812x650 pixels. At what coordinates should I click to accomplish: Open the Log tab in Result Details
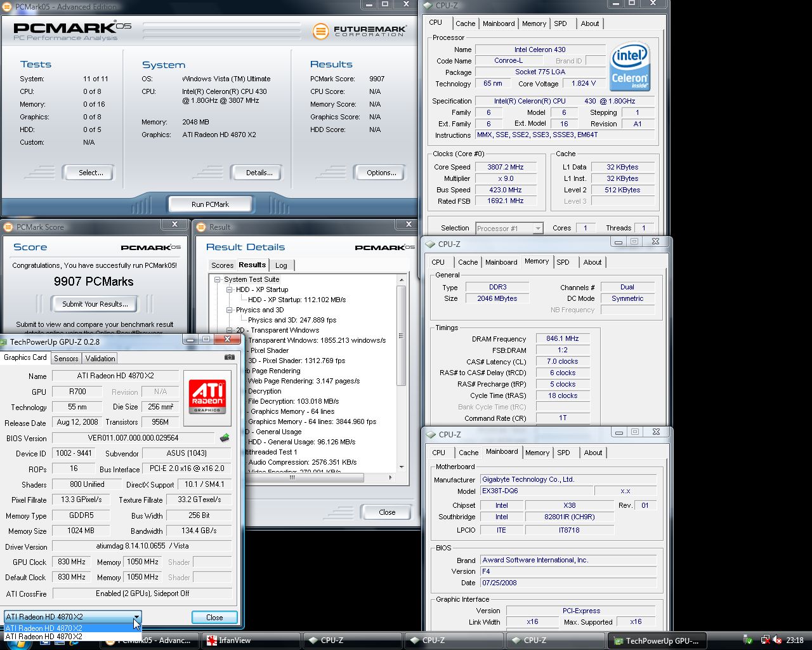coord(281,265)
